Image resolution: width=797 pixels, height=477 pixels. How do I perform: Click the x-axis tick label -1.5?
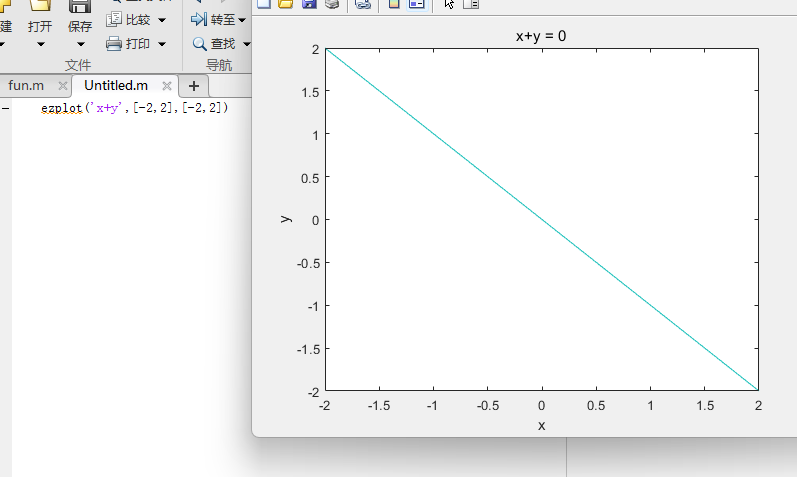[x=379, y=406]
